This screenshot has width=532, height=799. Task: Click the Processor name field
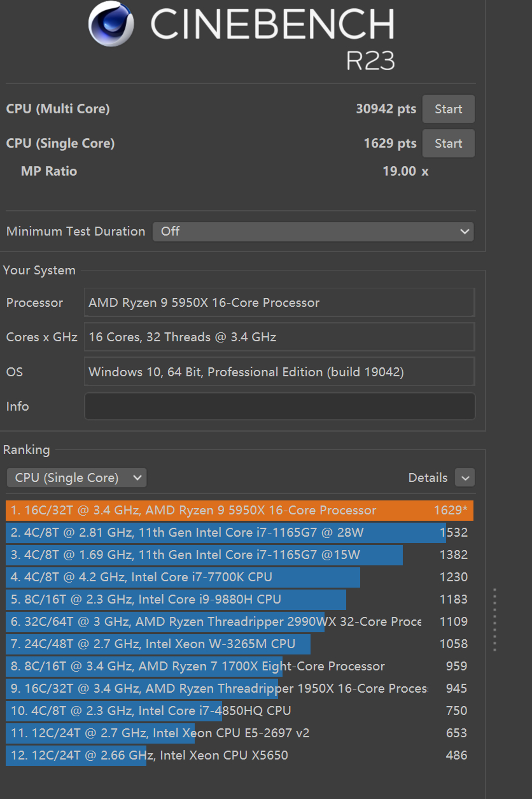coord(279,302)
